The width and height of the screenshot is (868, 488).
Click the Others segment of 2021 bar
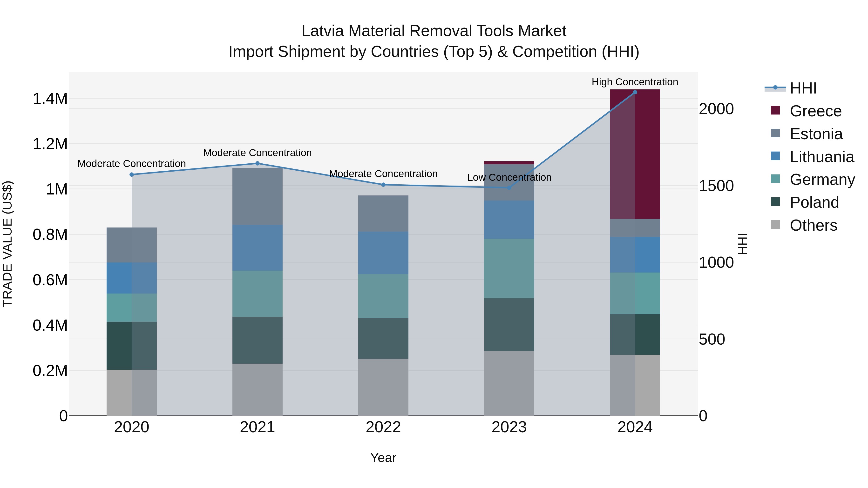click(258, 390)
